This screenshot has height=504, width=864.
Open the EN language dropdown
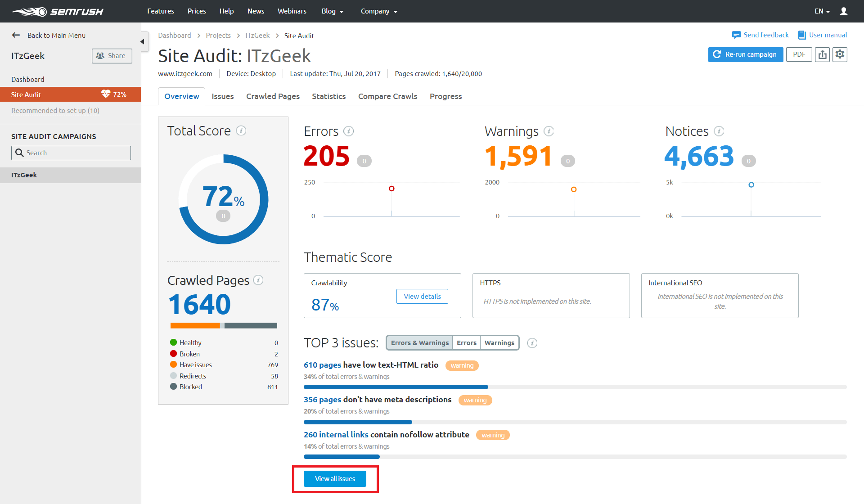822,11
